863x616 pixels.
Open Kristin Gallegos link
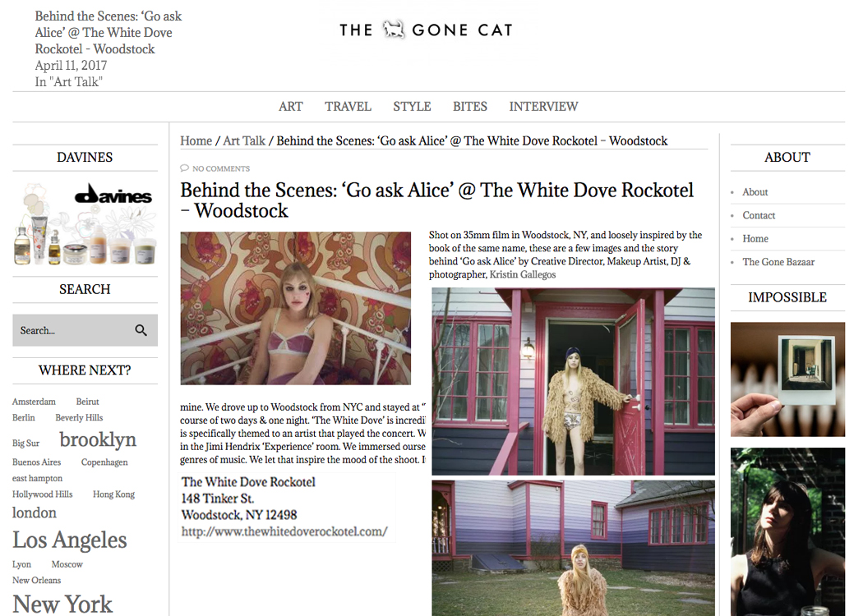point(522,274)
